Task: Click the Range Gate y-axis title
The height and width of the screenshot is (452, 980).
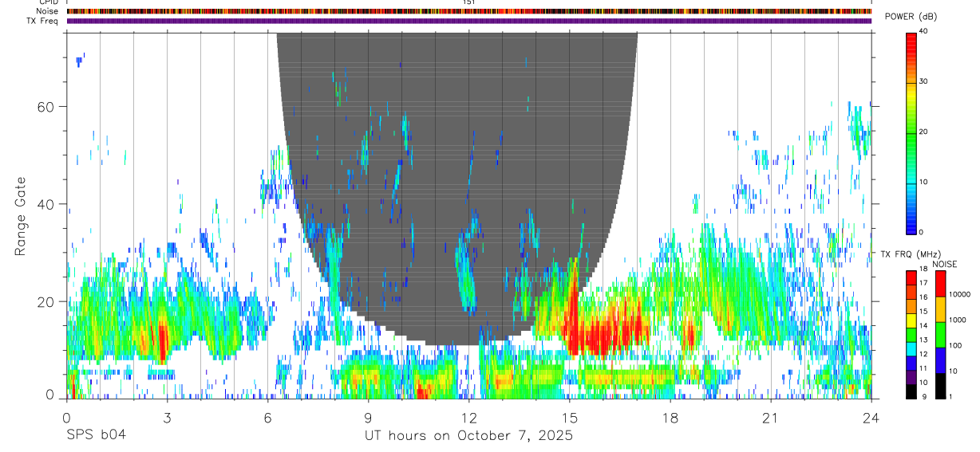Action: click(x=21, y=216)
